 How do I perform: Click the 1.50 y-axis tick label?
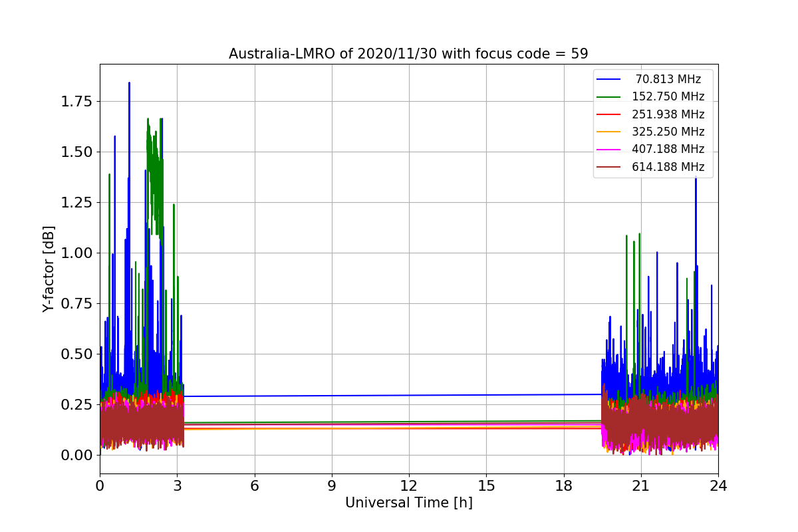pos(78,152)
